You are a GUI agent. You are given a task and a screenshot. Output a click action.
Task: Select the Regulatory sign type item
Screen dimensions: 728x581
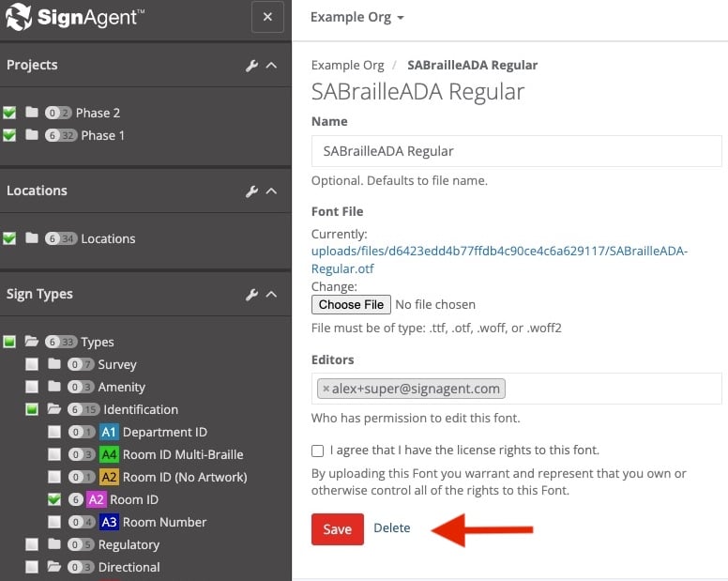click(x=129, y=544)
